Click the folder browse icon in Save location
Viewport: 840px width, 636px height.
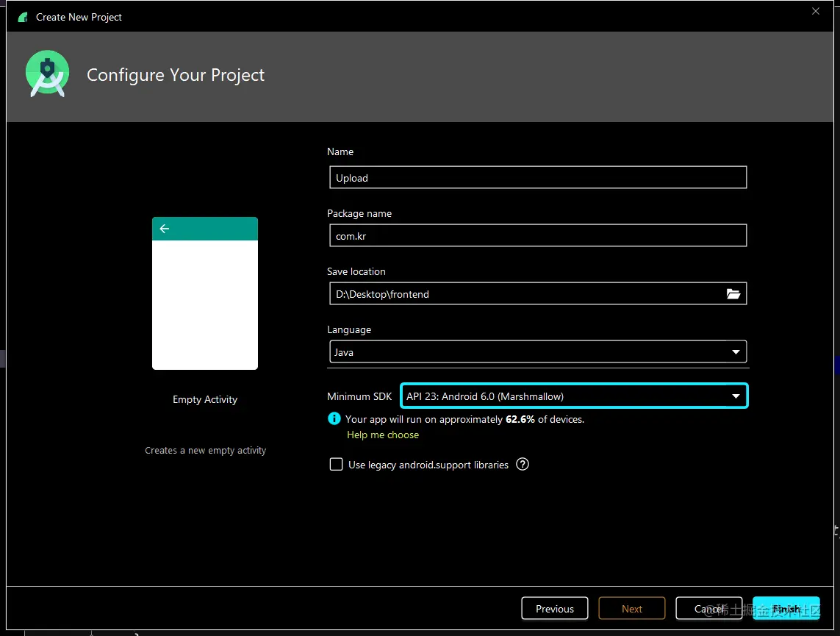[x=733, y=293]
